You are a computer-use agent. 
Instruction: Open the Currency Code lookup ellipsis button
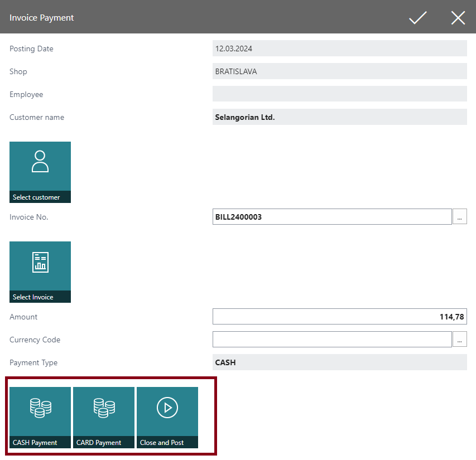click(460, 339)
